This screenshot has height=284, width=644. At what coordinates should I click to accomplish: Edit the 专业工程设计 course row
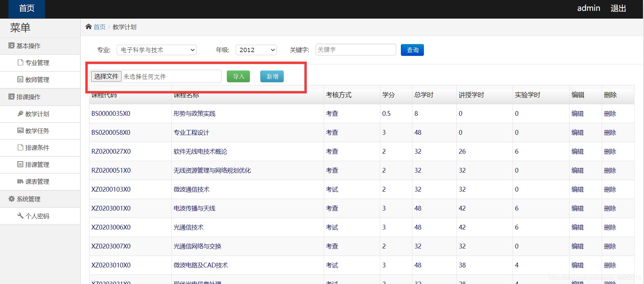pos(577,133)
